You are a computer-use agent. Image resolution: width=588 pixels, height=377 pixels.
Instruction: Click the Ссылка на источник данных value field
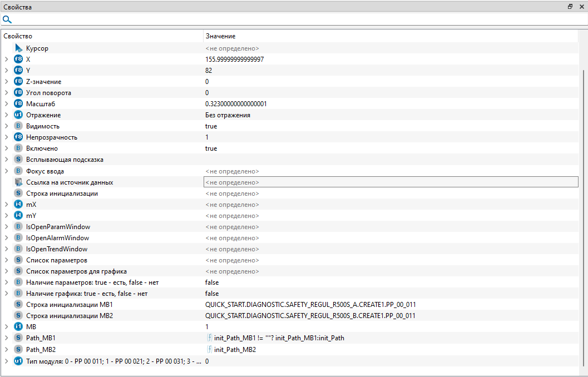391,182
